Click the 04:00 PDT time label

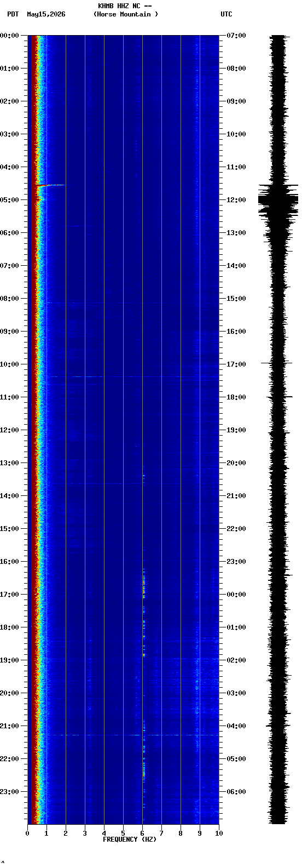coord(10,167)
